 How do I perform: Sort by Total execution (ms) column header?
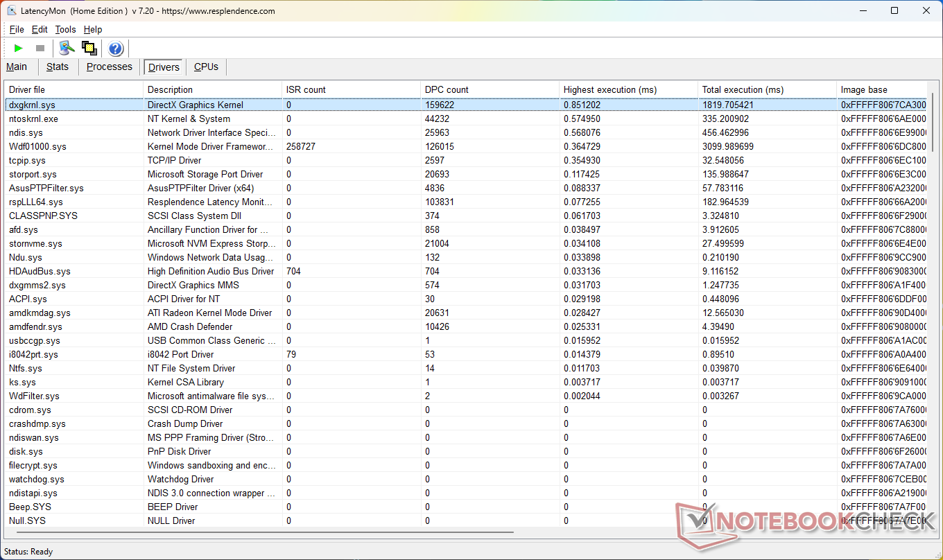coord(767,89)
